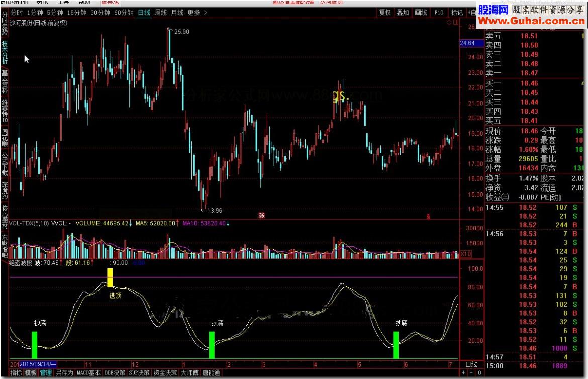This screenshot has height=379, width=588.
Task: Click the 25.90 high price label
Action: (x=182, y=32)
